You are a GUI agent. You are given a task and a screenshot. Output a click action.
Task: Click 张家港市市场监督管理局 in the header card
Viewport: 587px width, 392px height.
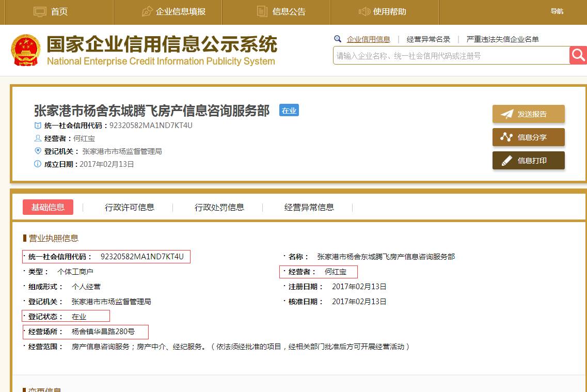pos(122,151)
